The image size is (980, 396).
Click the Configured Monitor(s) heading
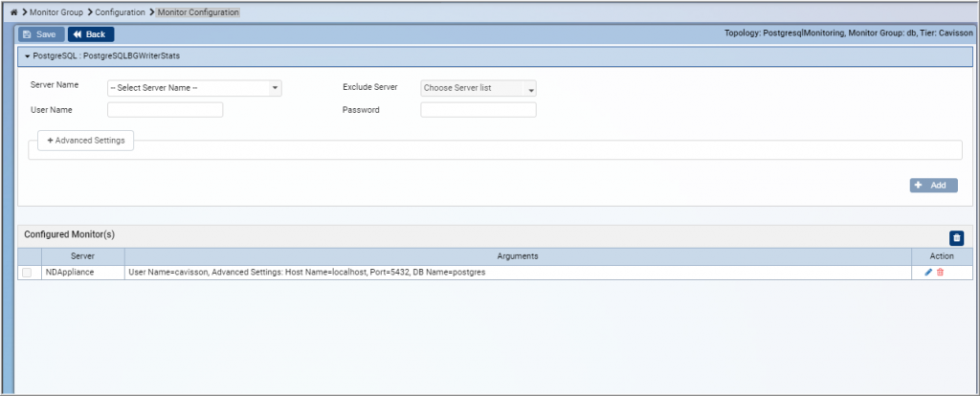[x=69, y=234]
